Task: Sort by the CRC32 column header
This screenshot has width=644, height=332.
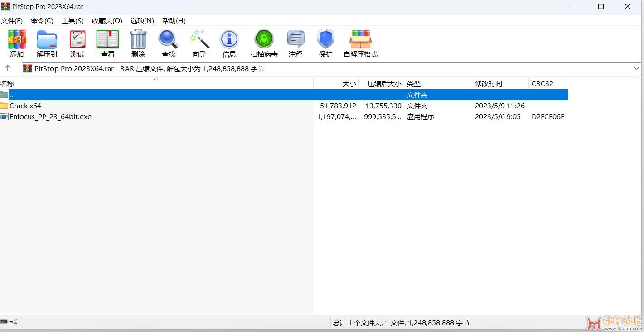Action: [548, 83]
